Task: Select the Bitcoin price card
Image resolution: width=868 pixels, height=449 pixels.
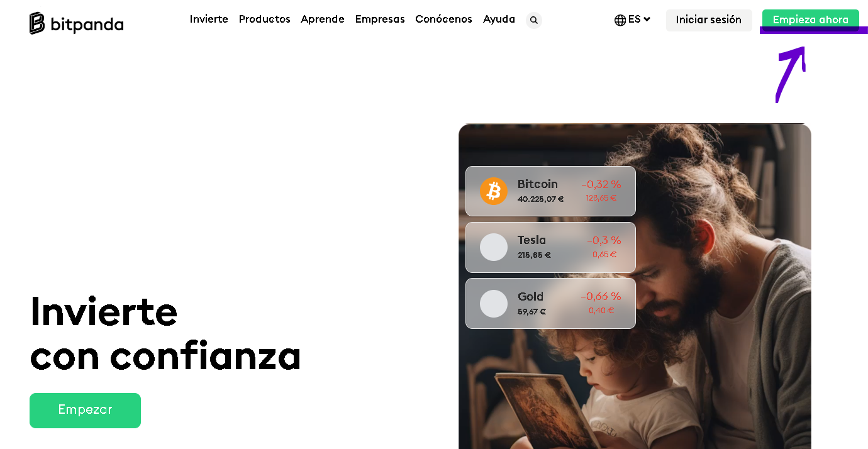Action: tap(550, 191)
